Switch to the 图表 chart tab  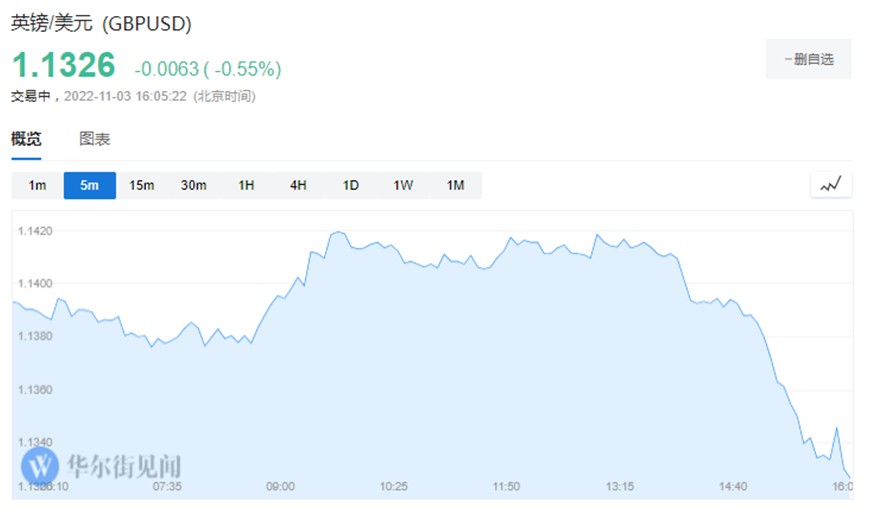pyautogui.click(x=95, y=140)
